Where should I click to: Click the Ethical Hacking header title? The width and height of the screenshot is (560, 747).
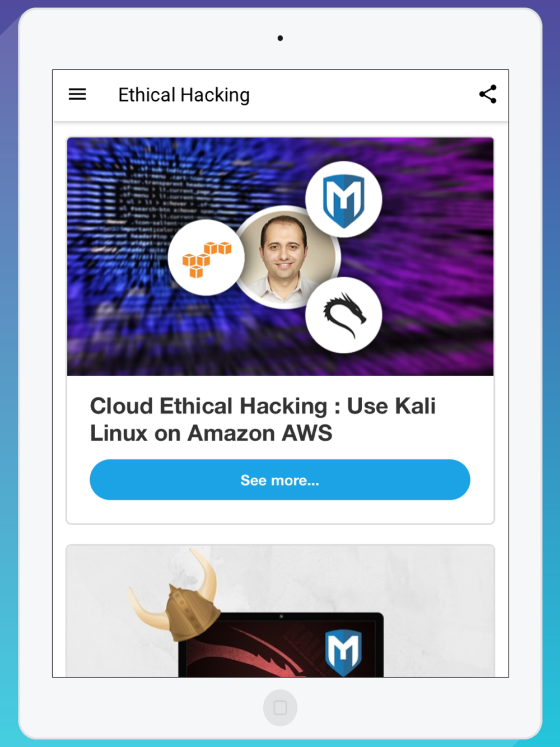(184, 95)
